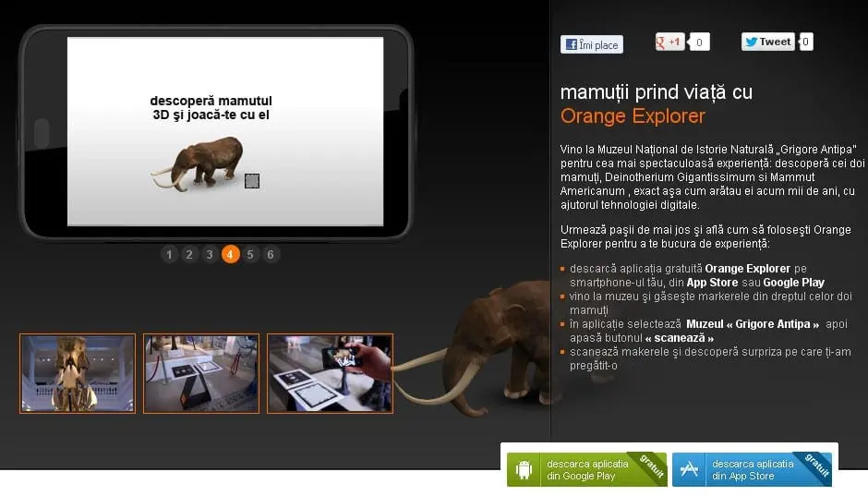Click the Tweet count bubble
The height and width of the screenshot is (496, 868).
pyautogui.click(x=805, y=42)
